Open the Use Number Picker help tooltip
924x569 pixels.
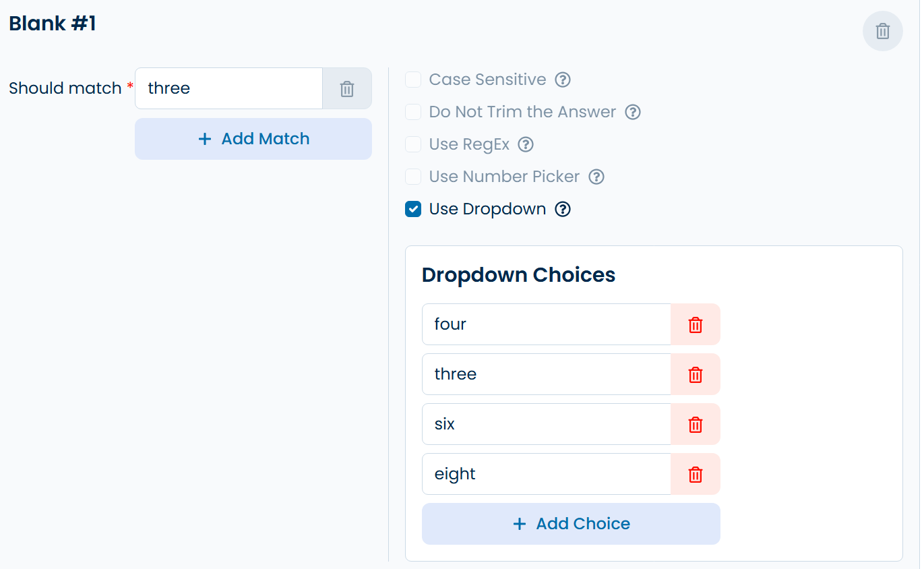point(596,177)
